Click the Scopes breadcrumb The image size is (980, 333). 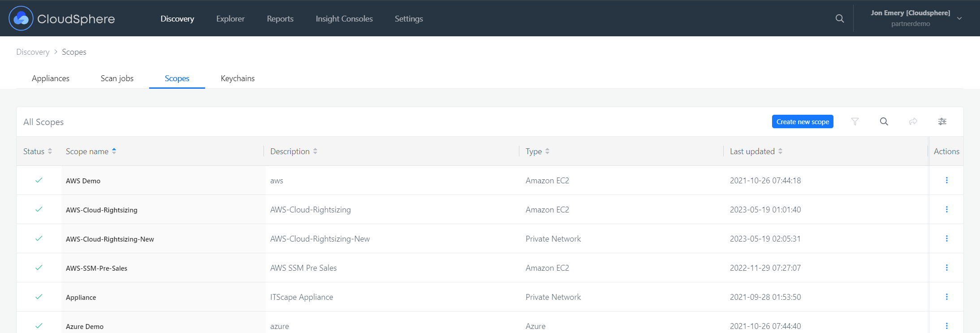(x=74, y=52)
